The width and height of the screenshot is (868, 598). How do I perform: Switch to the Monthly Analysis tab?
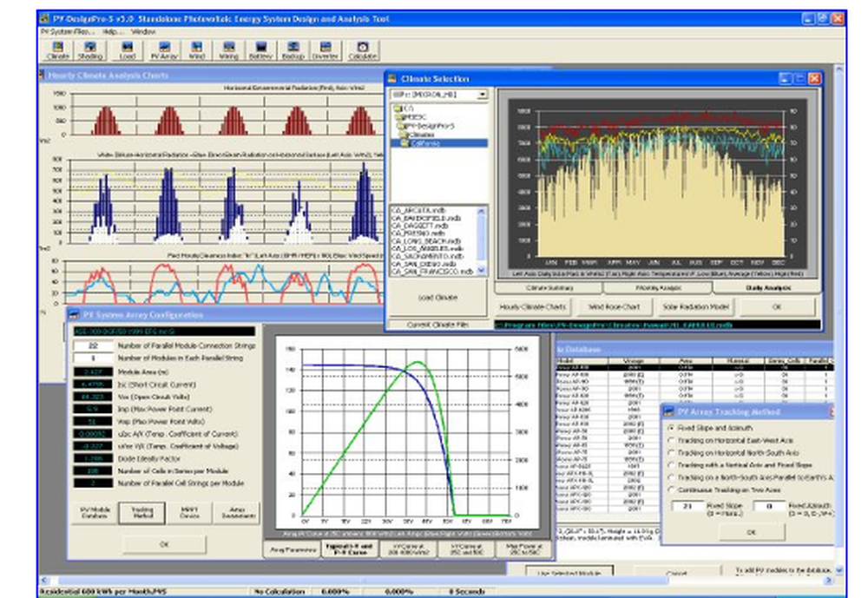658,288
